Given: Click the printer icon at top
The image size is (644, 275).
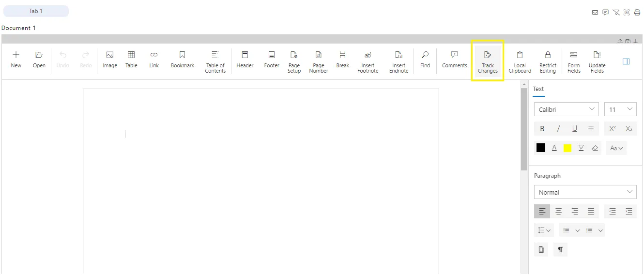Looking at the screenshot, I should tap(637, 13).
